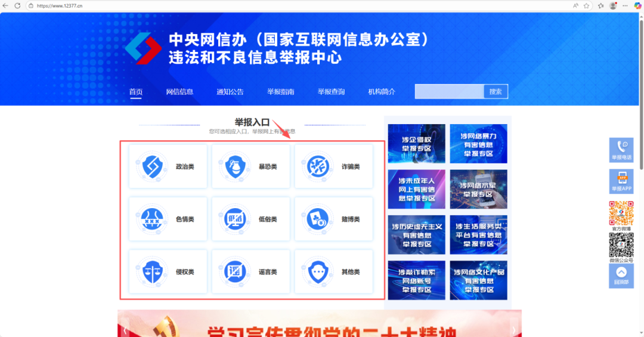The height and width of the screenshot is (337, 644).
Task: Click the browser refresh button
Action: click(x=17, y=5)
